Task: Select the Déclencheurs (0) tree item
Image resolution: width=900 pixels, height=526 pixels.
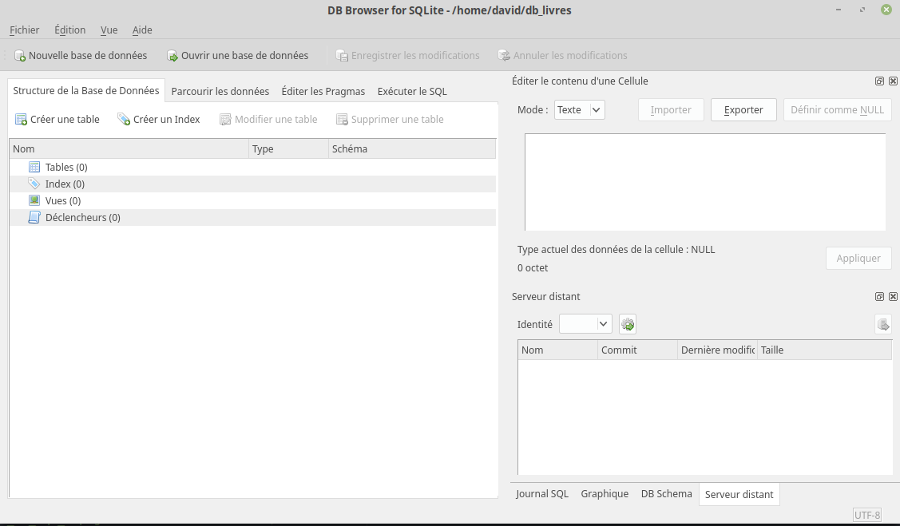Action: [82, 217]
